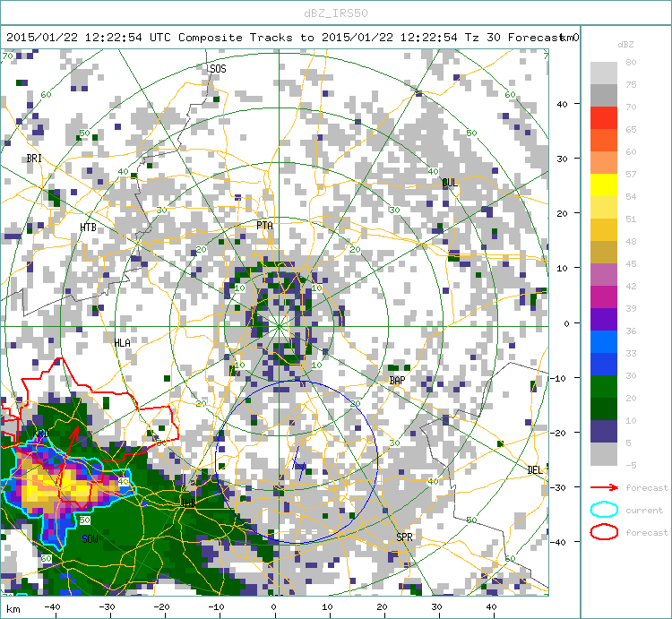This screenshot has height=619, width=672.
Task: Click the radar center crosshair origin
Action: pos(279,326)
